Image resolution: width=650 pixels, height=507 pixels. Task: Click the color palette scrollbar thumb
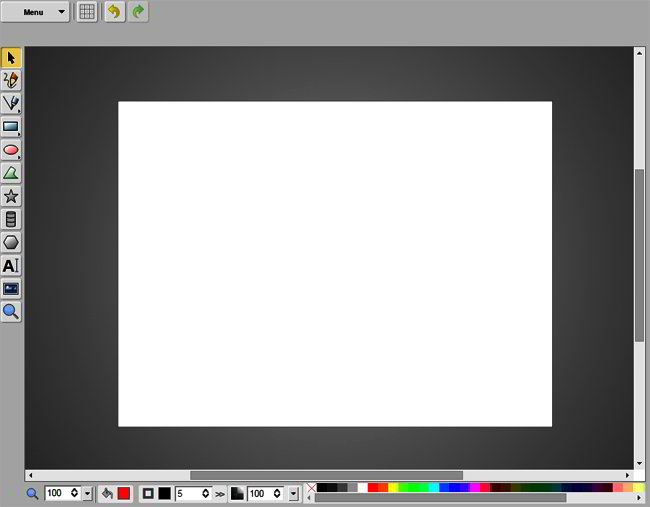pos(441,498)
